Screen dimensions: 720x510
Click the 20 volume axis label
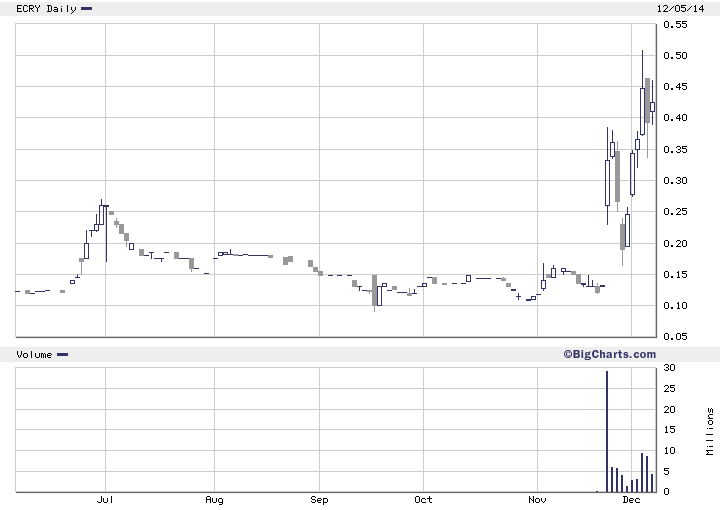669,409
